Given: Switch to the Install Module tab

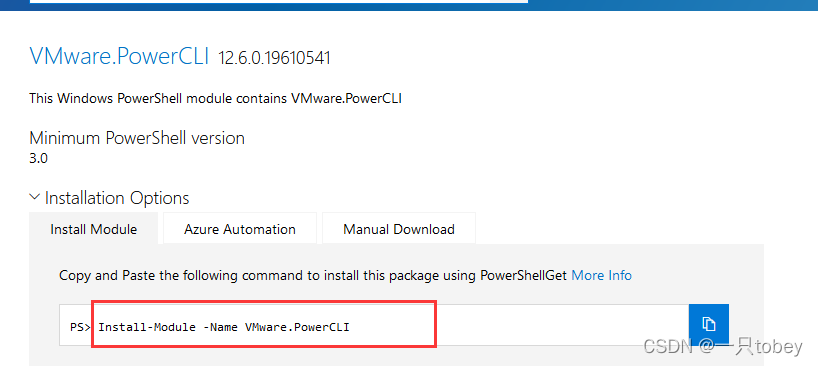Looking at the screenshot, I should [93, 229].
